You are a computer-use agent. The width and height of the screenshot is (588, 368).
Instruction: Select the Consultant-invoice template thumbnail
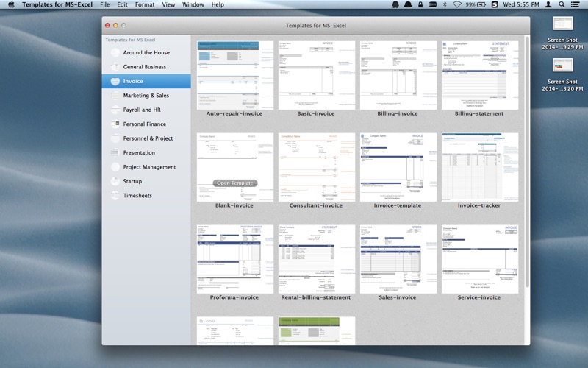(x=317, y=167)
